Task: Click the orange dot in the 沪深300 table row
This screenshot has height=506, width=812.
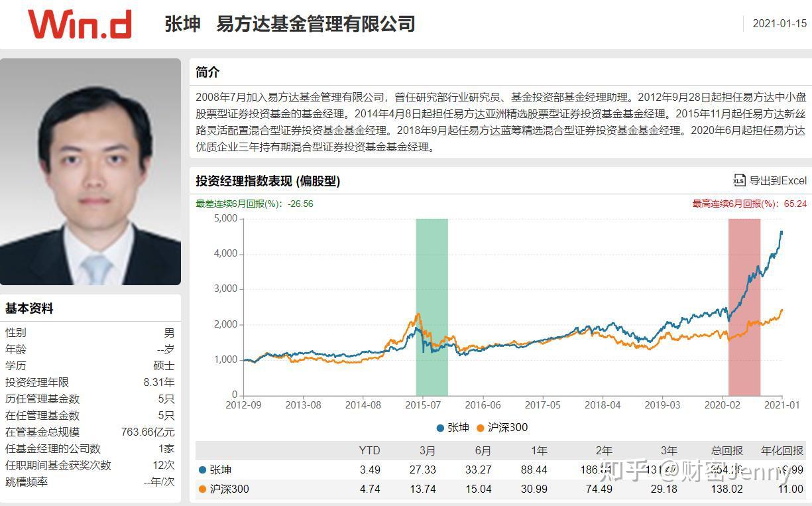Action: click(202, 489)
